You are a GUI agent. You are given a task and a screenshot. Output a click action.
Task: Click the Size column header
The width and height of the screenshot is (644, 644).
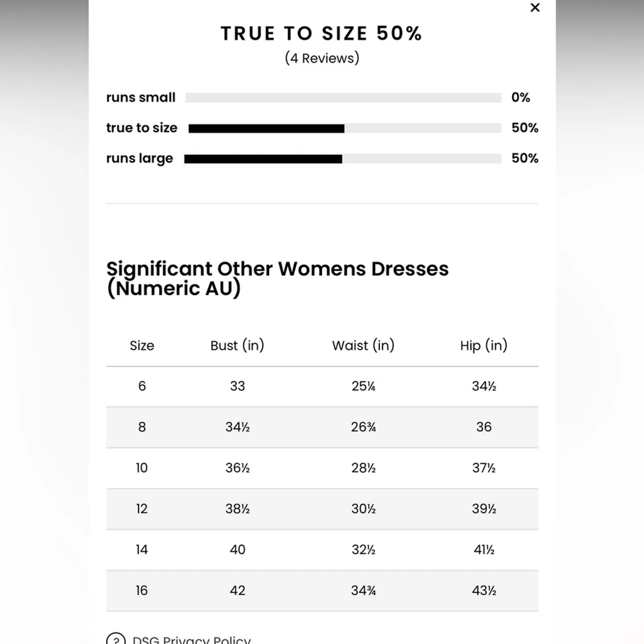pyautogui.click(x=142, y=346)
